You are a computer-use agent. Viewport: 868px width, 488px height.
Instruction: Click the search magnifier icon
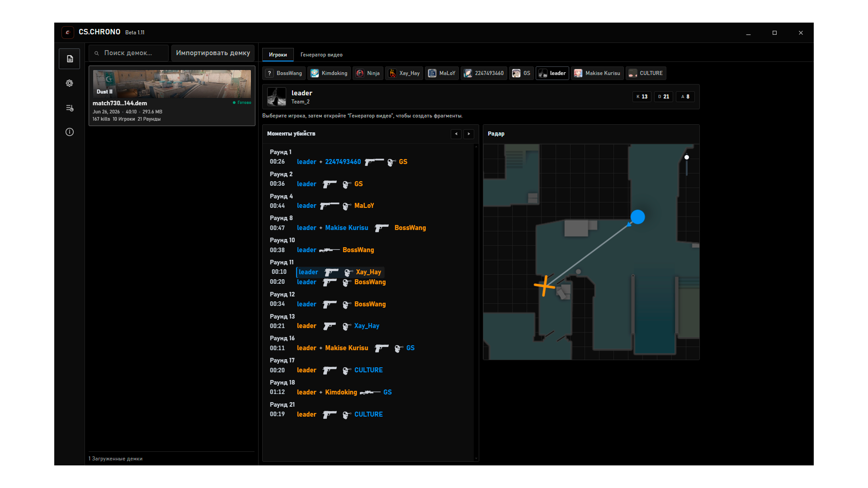(x=96, y=53)
